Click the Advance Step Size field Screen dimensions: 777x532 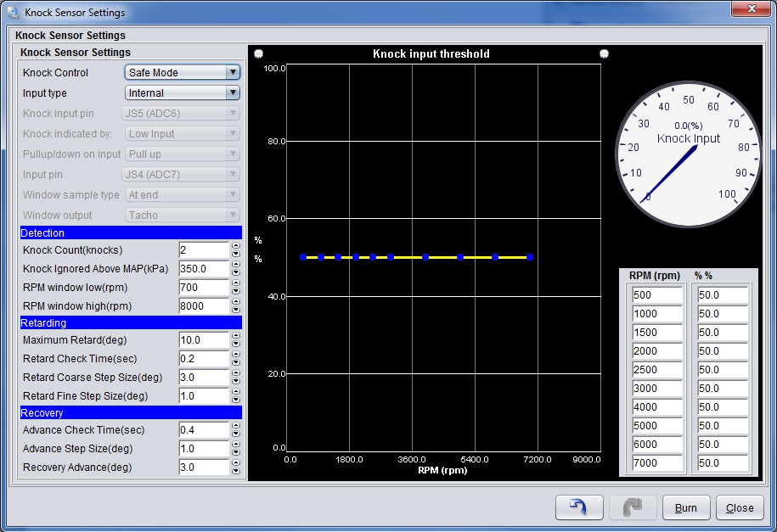click(204, 449)
